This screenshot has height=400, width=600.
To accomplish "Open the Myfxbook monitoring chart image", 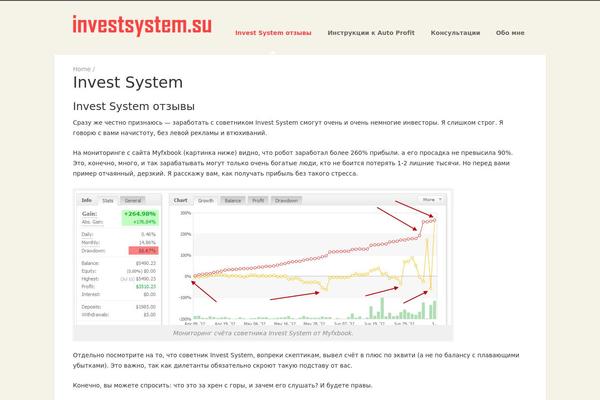I will coord(262,258).
